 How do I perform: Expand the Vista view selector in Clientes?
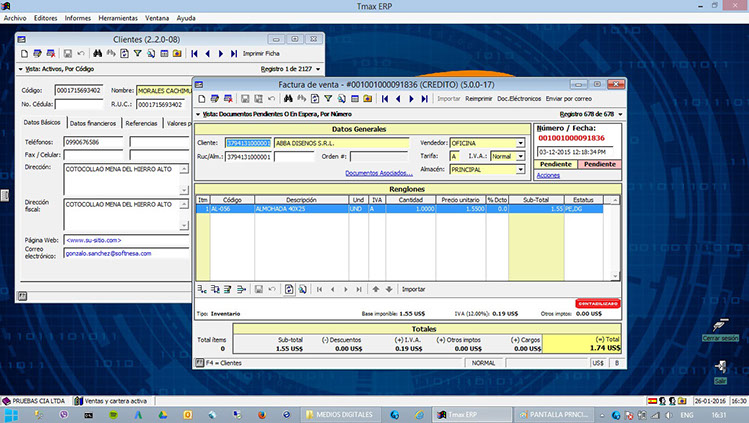(23, 69)
